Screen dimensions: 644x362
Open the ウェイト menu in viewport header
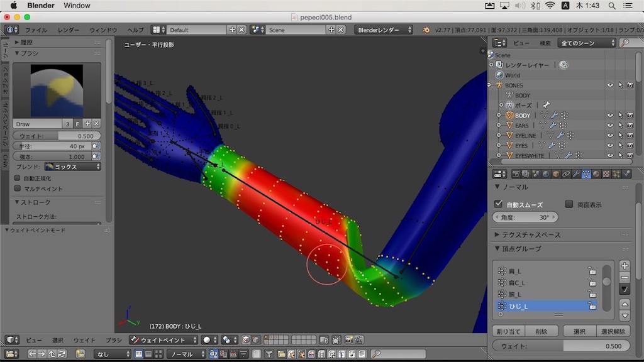coord(84,340)
